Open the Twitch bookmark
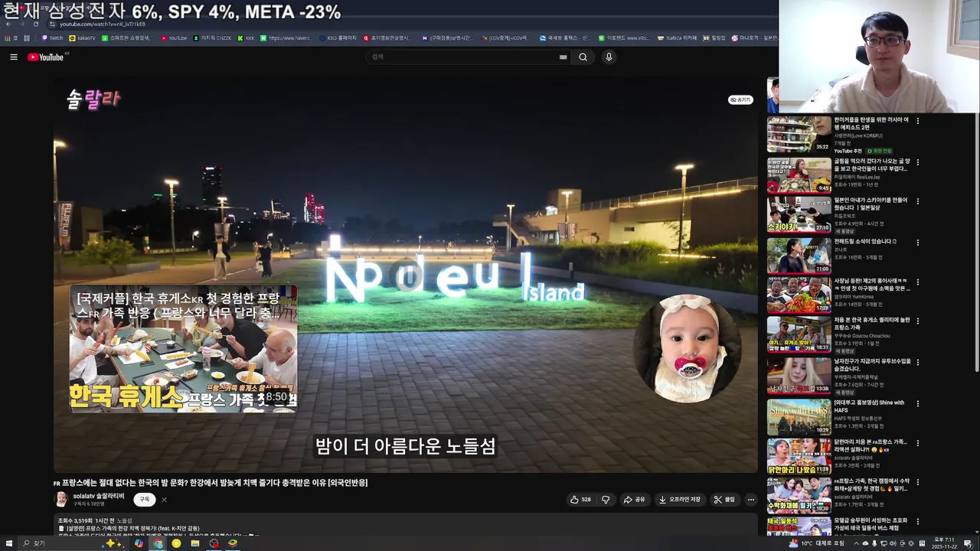This screenshot has height=551, width=980. pyautogui.click(x=52, y=37)
